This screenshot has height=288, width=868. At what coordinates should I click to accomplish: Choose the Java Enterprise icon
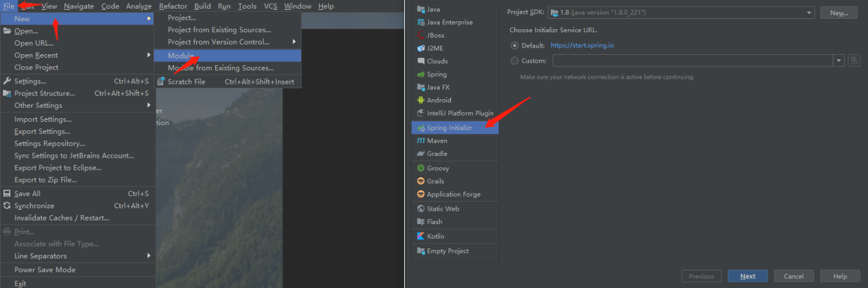pos(421,22)
